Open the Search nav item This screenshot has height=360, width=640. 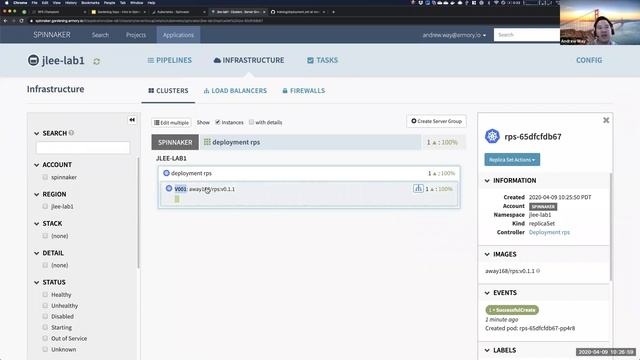tap(100, 35)
